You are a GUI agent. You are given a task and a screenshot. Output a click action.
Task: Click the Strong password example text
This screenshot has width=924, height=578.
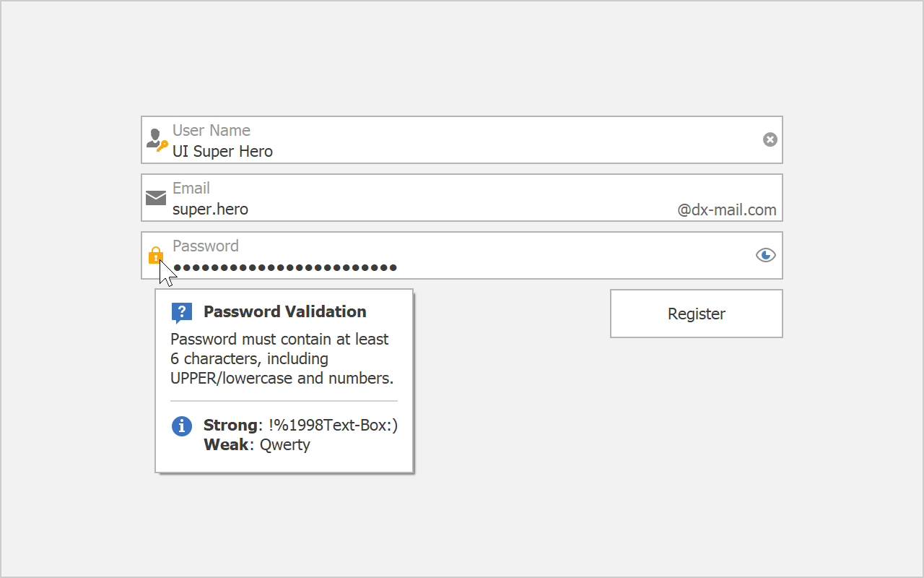click(300, 426)
